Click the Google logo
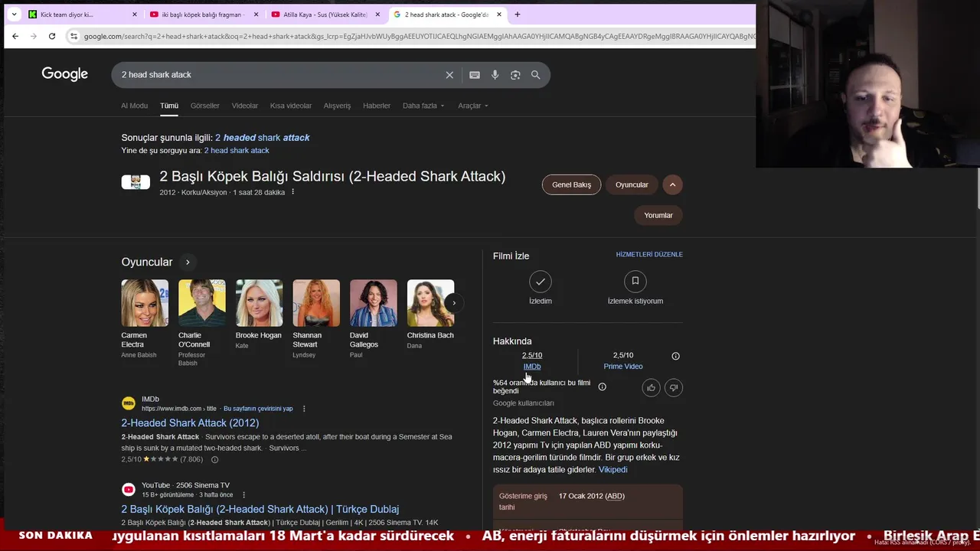This screenshot has height=551, width=980. coord(65,74)
